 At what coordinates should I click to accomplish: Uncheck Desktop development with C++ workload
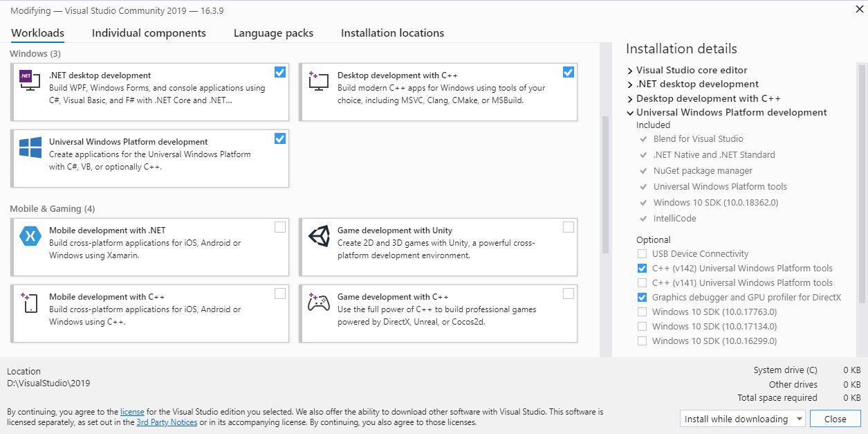[569, 72]
